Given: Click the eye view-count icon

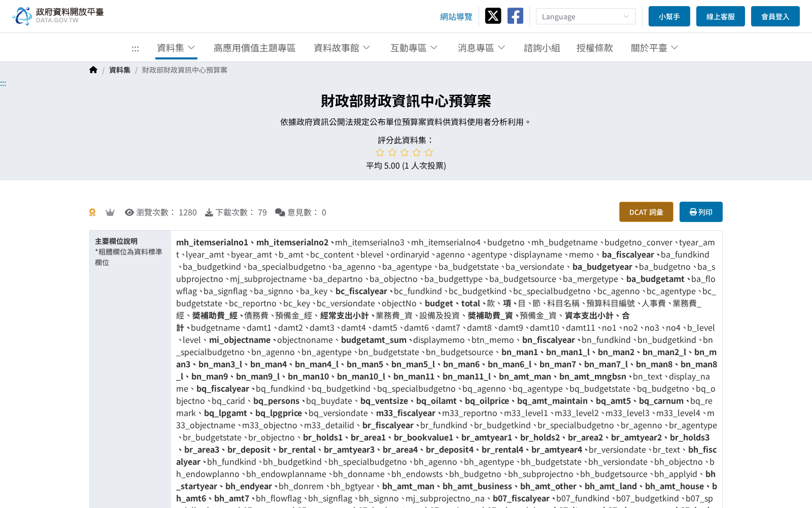Looking at the screenshot, I should pos(129,212).
